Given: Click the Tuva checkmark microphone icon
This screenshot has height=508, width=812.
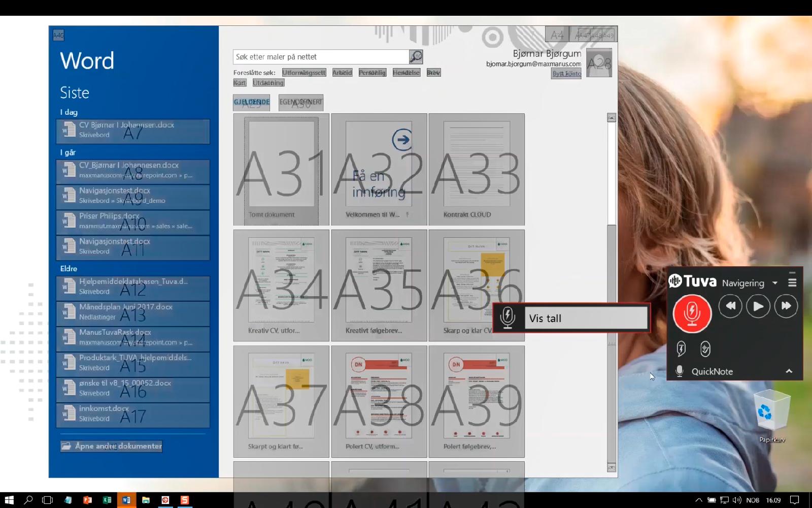Looking at the screenshot, I should pos(705,348).
